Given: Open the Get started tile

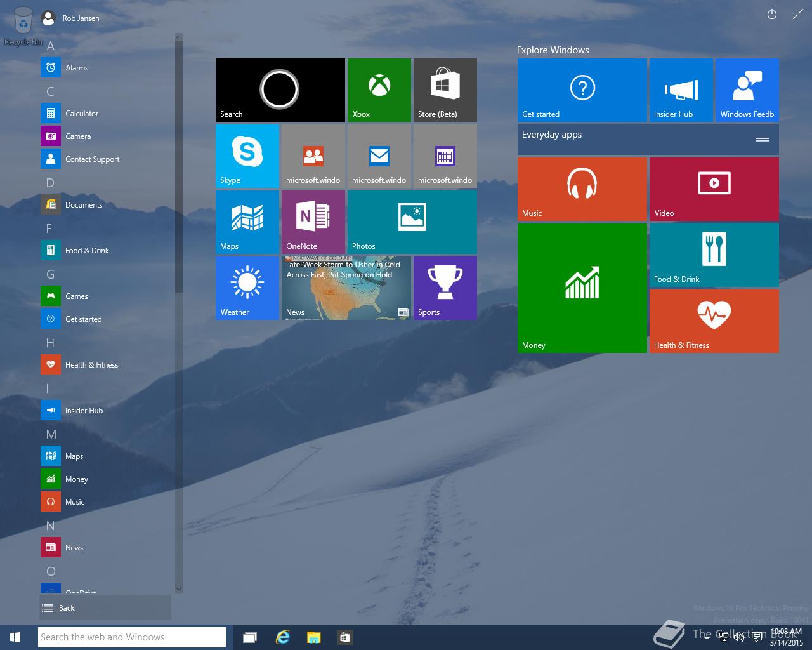Looking at the screenshot, I should pyautogui.click(x=582, y=90).
